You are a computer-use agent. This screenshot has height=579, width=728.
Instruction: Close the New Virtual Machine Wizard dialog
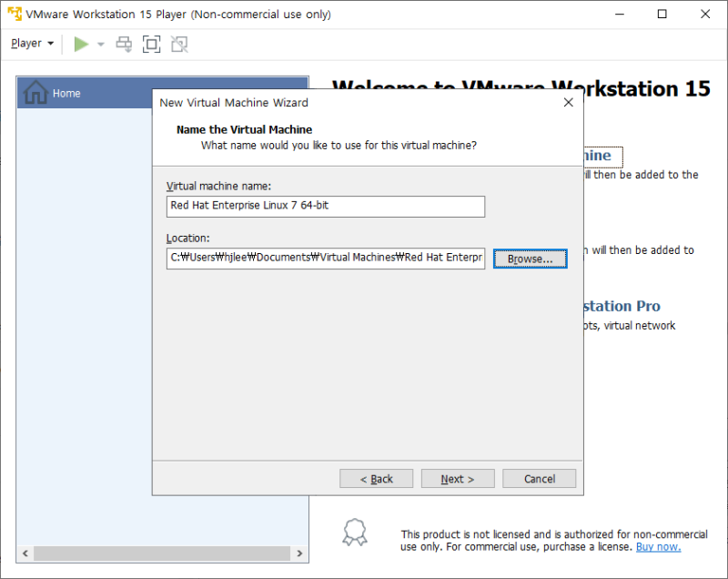(x=569, y=102)
